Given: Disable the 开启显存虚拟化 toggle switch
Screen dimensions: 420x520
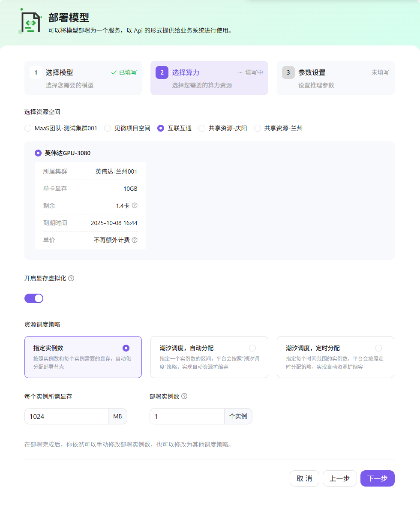Looking at the screenshot, I should (34, 298).
